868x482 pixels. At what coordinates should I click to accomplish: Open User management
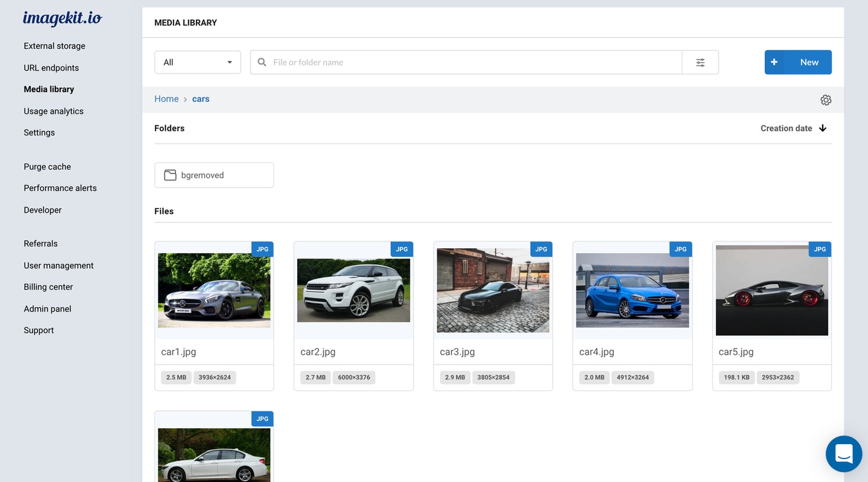(58, 265)
